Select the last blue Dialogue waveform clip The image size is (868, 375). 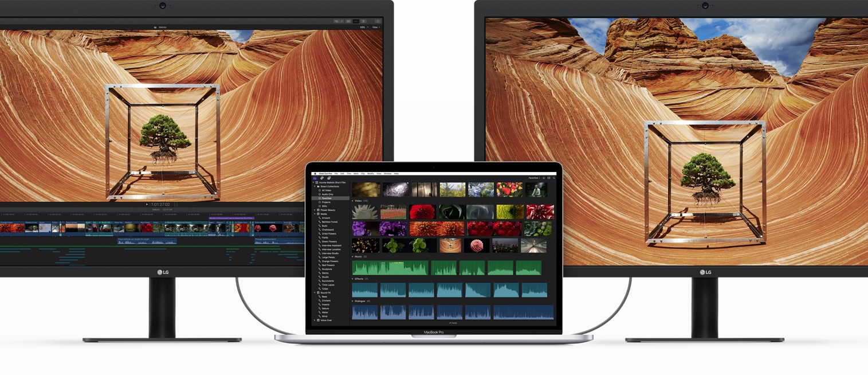[x=524, y=312]
